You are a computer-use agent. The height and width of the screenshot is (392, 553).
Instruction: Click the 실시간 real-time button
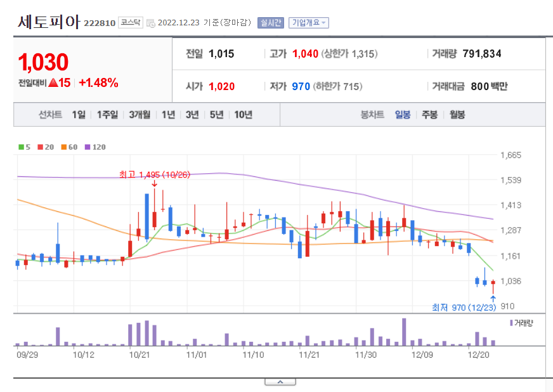(x=271, y=23)
